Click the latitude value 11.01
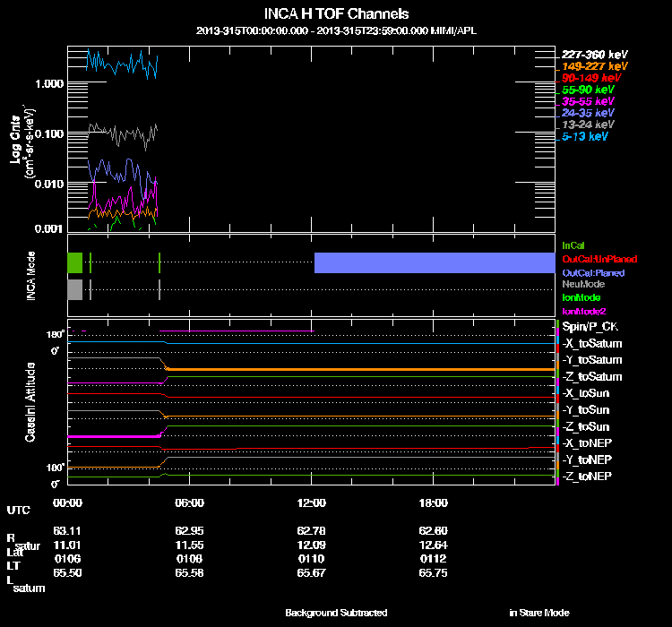This screenshot has width=672, height=627. click(x=67, y=545)
